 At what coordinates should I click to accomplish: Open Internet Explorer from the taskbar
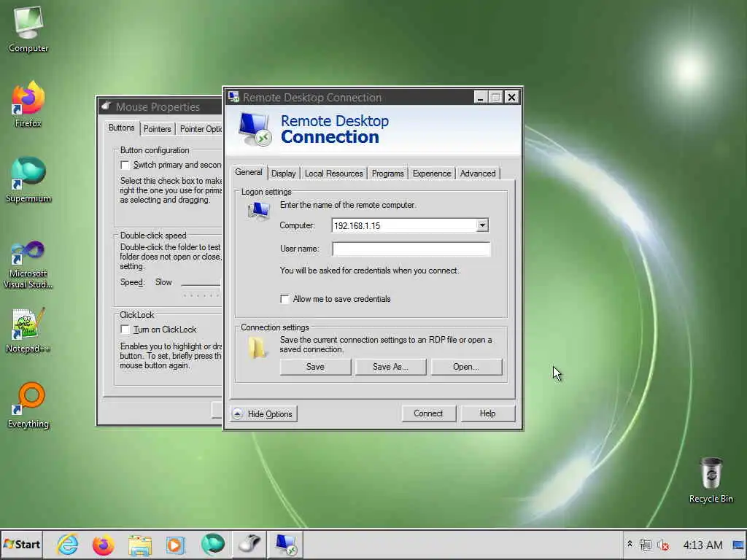click(68, 544)
